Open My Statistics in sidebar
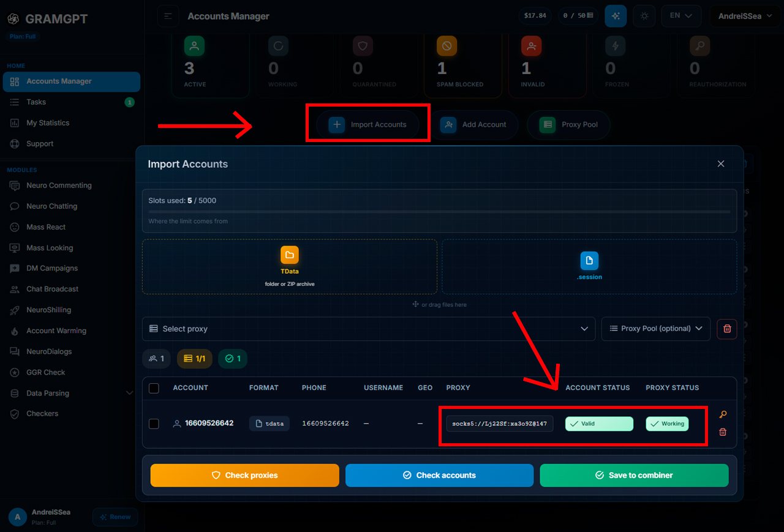The image size is (784, 532). tap(72, 123)
